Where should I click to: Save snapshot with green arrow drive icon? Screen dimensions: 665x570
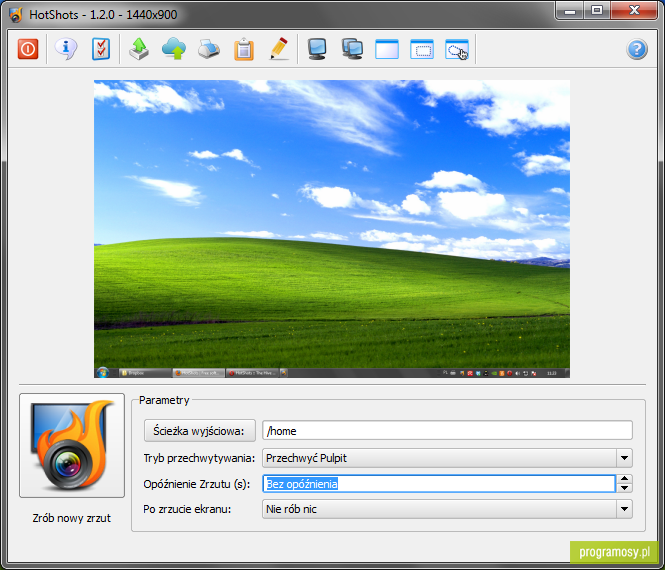139,49
